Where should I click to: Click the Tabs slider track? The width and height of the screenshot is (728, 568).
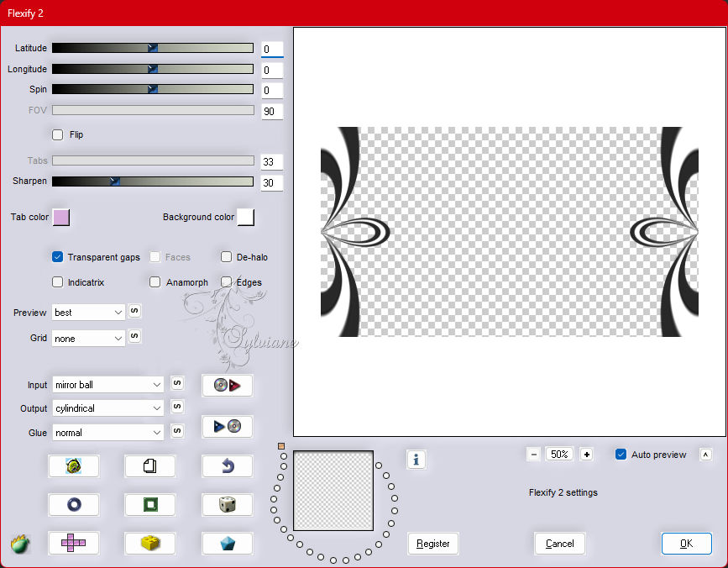coord(153,160)
